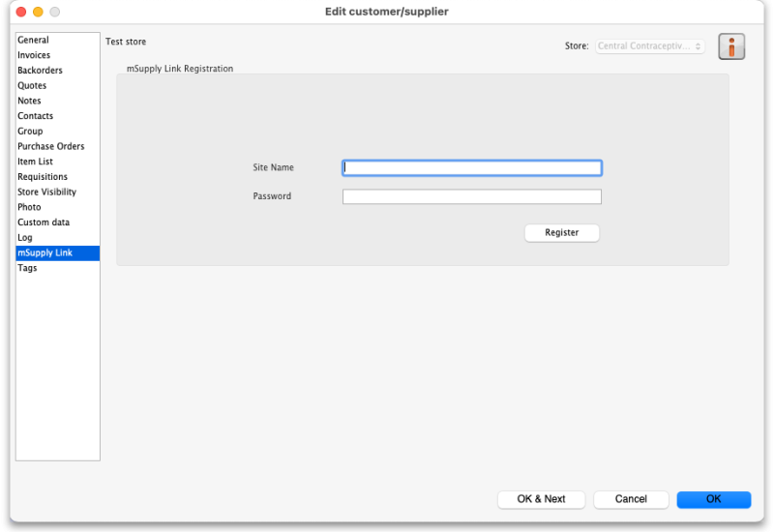Open the Store dropdown menu
The image size is (774, 532).
point(649,46)
